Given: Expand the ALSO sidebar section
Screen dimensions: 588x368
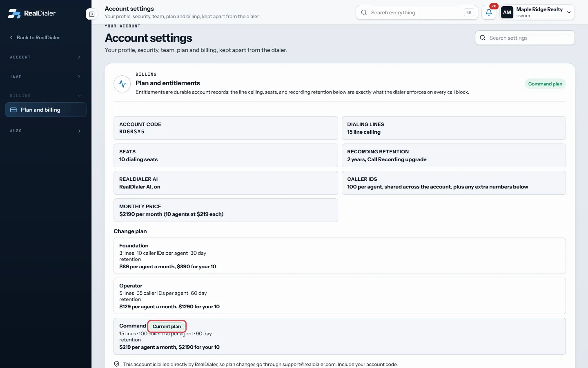Looking at the screenshot, I should pos(46,131).
